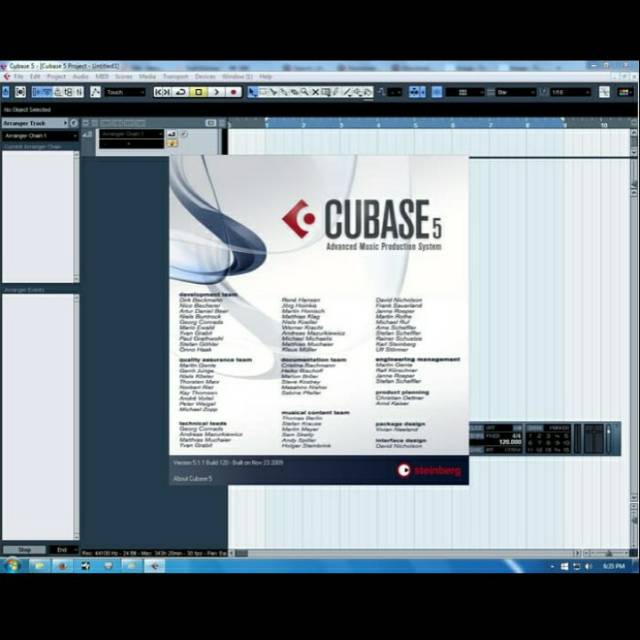Open track list Arranger Chain 1 dropdown

(131, 134)
